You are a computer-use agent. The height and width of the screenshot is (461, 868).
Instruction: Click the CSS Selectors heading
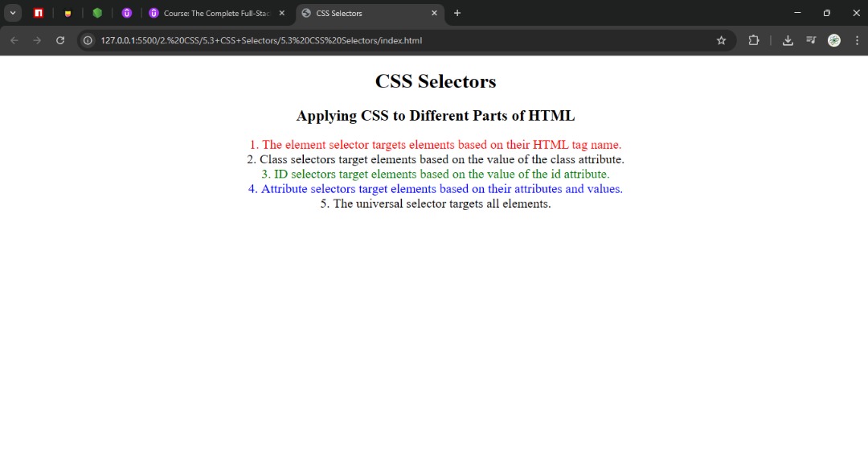pos(436,81)
